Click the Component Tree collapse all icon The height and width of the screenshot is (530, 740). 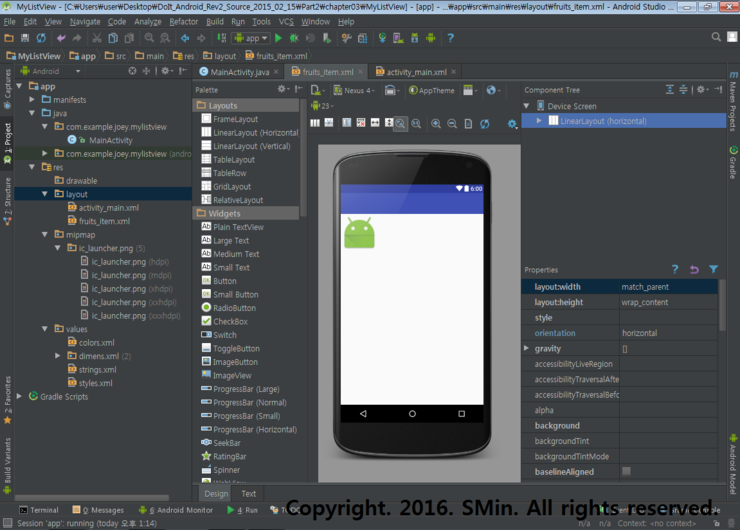683,90
